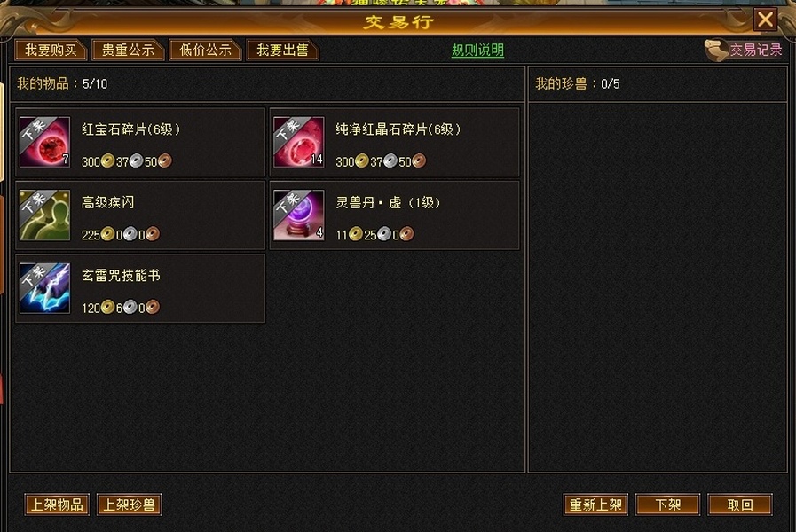Click the 取回 button

[x=740, y=505]
